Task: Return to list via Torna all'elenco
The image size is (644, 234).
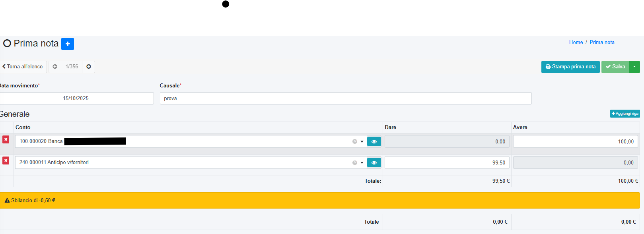Action: (x=23, y=67)
